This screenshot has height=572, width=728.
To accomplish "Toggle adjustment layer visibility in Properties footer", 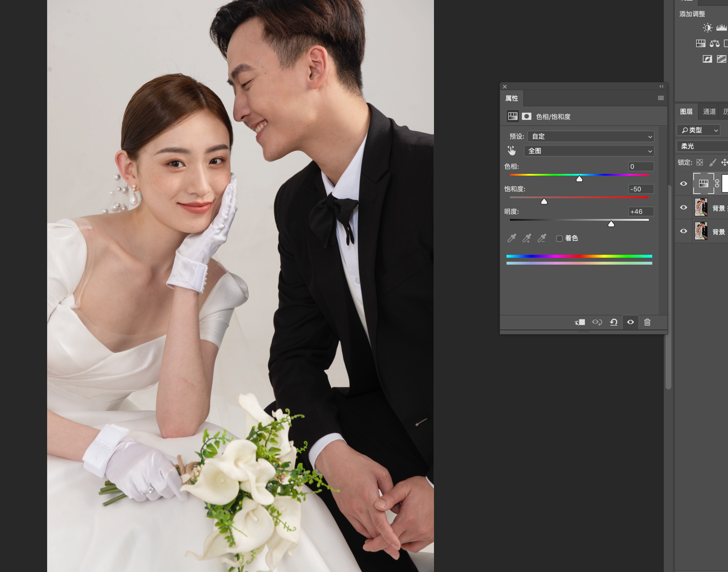I will pos(631,322).
